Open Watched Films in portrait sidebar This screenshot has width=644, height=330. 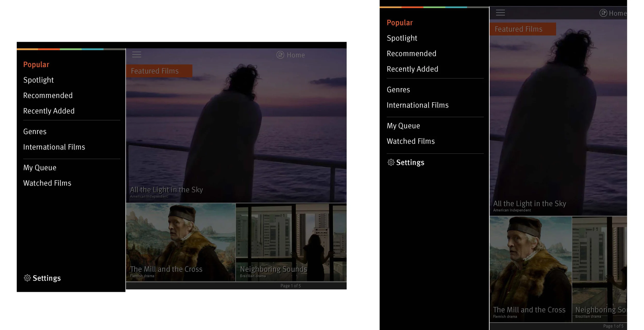coord(411,141)
